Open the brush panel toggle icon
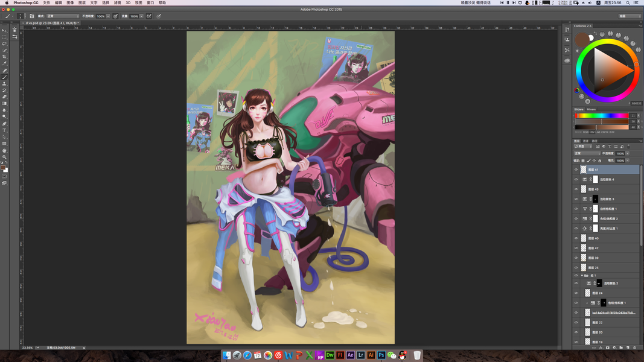The image size is (644, 362). 31,16
